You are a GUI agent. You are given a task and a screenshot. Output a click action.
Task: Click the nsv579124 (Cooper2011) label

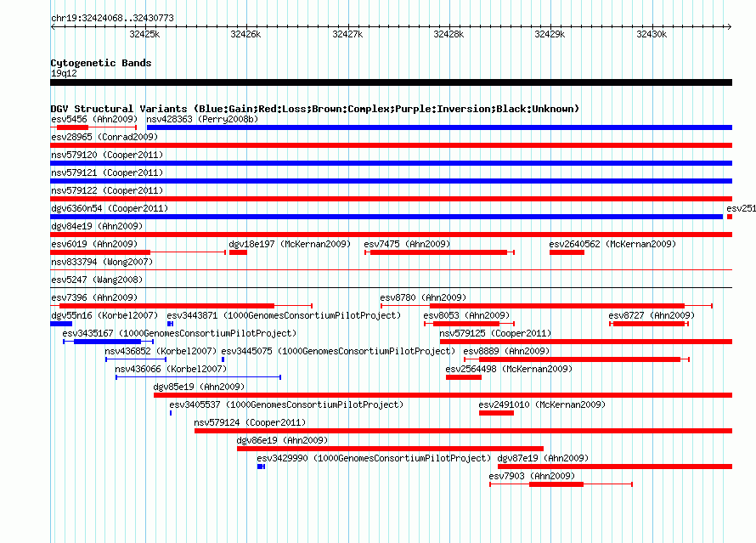[250, 422]
